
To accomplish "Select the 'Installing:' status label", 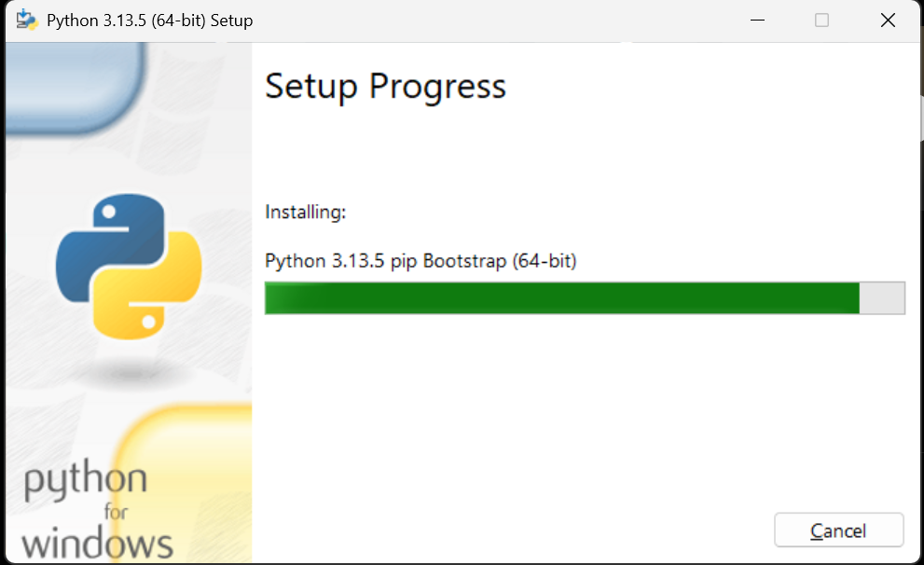I will (305, 212).
